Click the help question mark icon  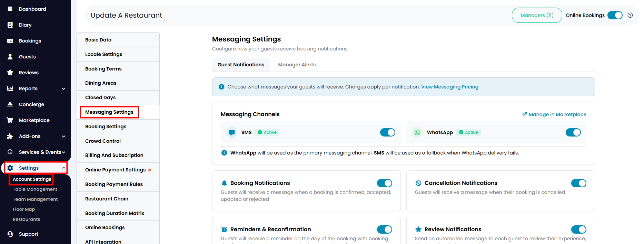[630, 15]
